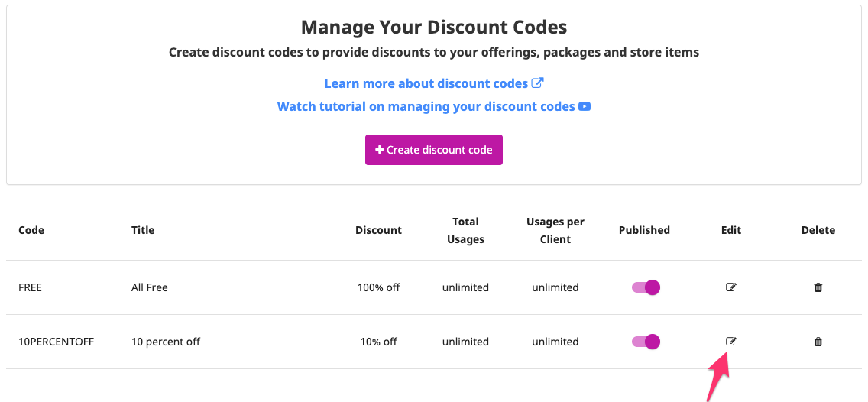Click the video icon beside Watch tutorial

pyautogui.click(x=585, y=107)
